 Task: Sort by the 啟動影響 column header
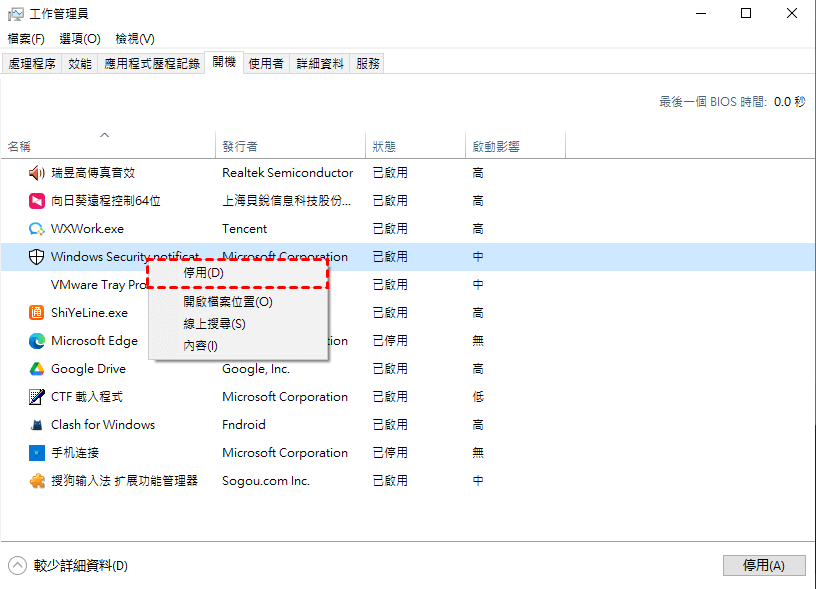pyautogui.click(x=515, y=146)
